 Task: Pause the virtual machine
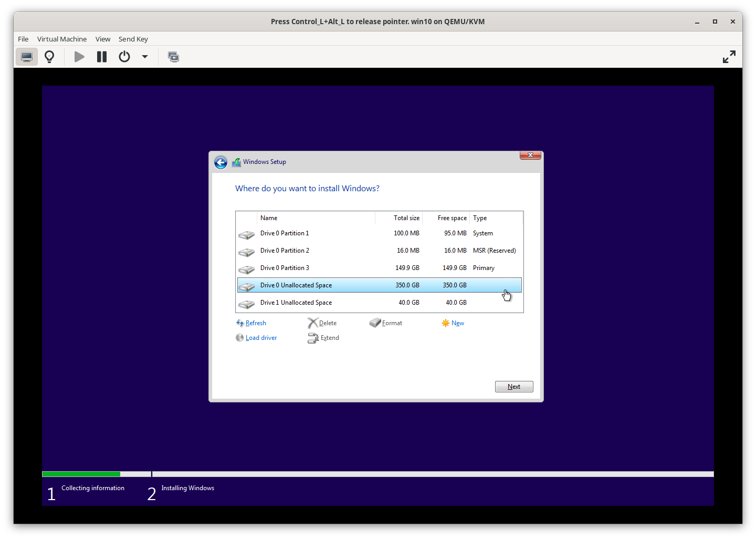(x=102, y=57)
